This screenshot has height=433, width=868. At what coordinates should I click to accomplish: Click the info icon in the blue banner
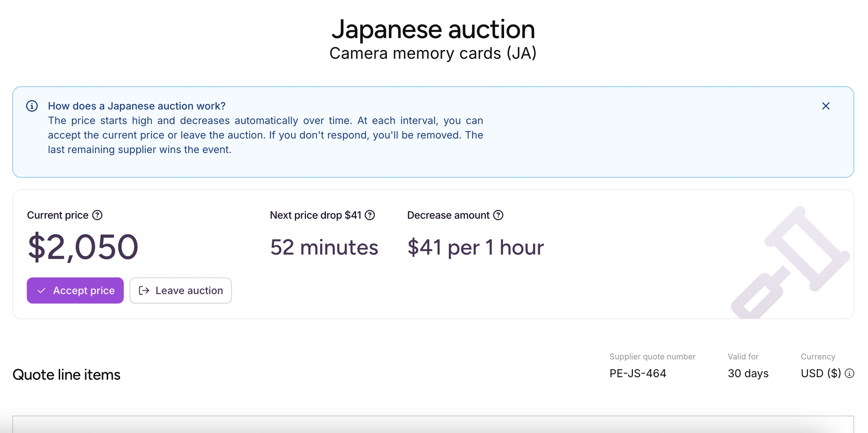(x=32, y=106)
